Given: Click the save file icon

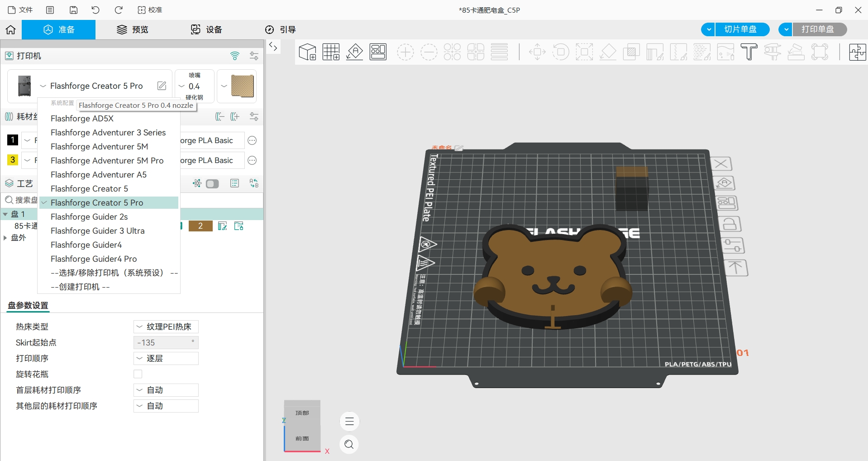Looking at the screenshot, I should 73,10.
